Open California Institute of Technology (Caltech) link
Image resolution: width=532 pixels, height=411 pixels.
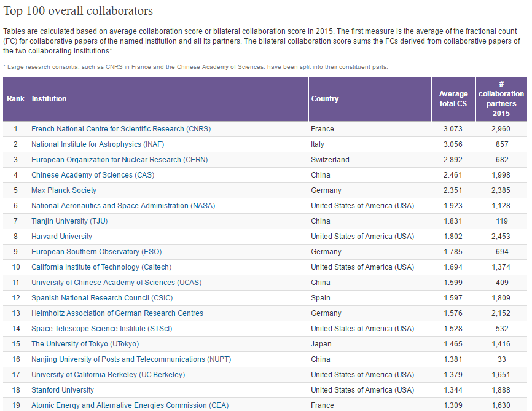101,267
